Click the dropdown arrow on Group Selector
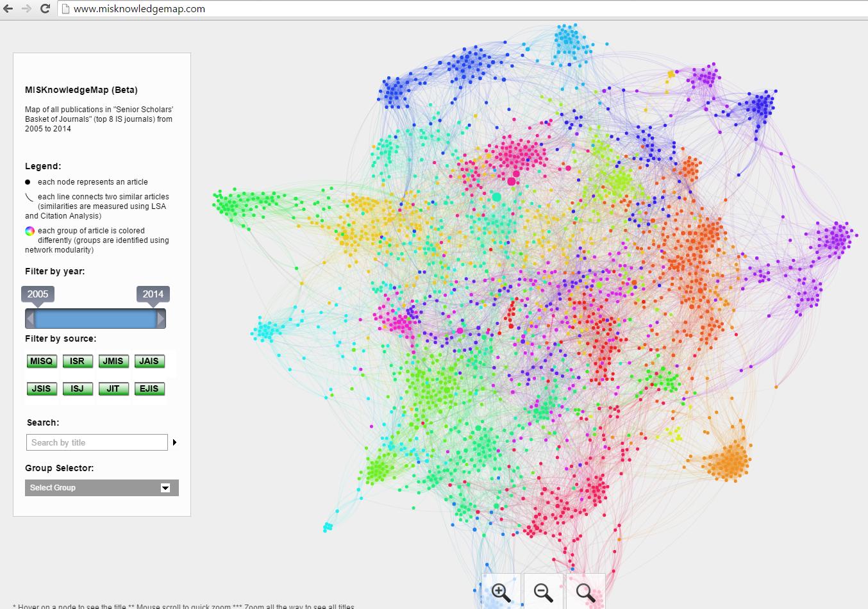 (165, 488)
